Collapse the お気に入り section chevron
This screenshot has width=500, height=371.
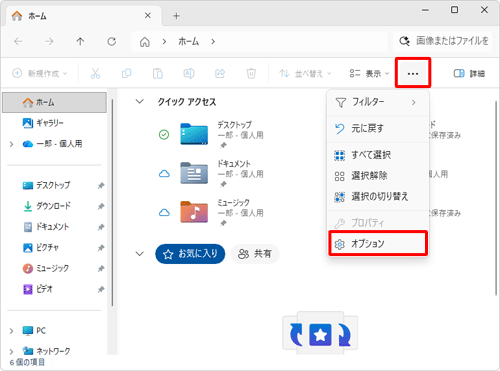140,254
